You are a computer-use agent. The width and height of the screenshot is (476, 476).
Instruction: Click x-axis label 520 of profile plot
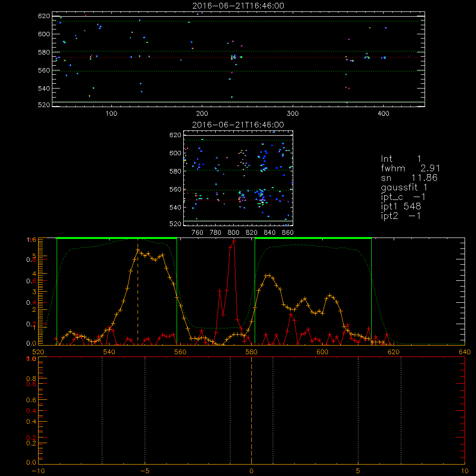coord(38,352)
